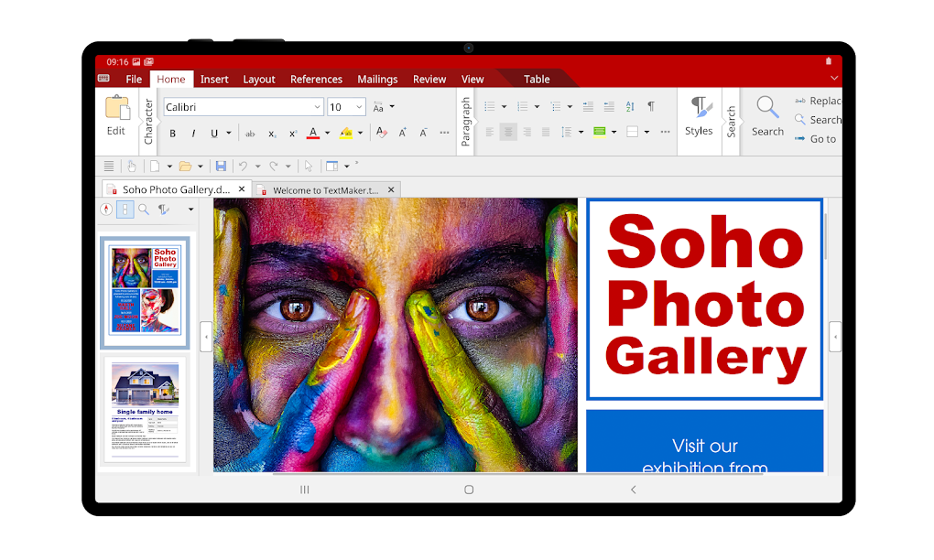
Task: Open the Welcome to TextMaker document tab
Action: (x=325, y=189)
